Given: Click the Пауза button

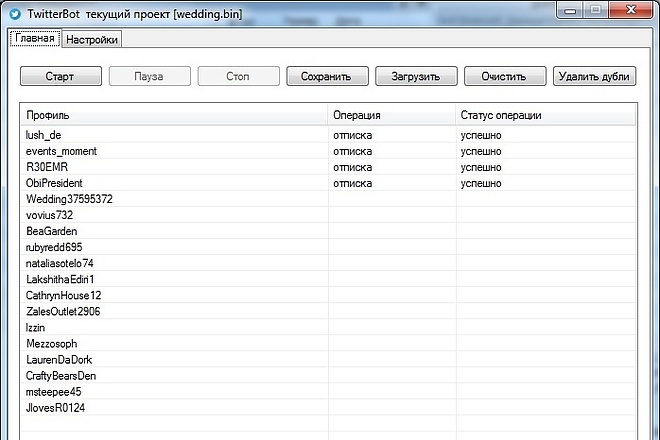Looking at the screenshot, I should coord(149,76).
